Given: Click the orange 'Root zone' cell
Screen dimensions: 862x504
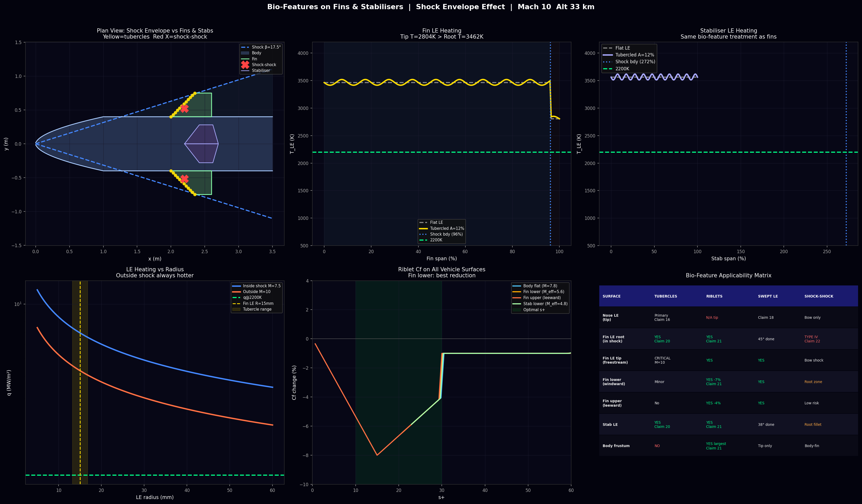Looking at the screenshot, I should pos(813,382).
